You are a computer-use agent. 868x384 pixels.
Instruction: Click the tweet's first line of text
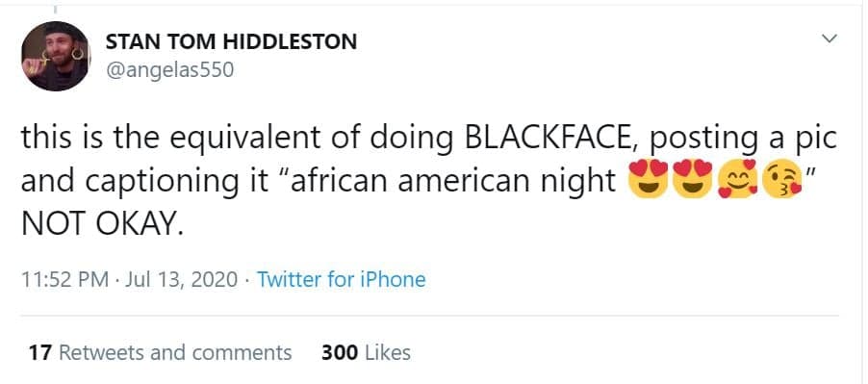click(x=429, y=140)
